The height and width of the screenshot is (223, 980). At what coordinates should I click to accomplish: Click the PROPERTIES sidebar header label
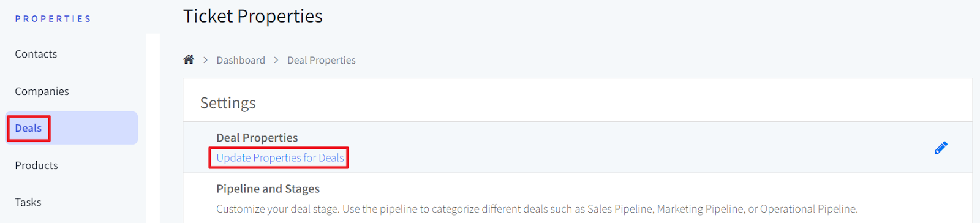[x=53, y=19]
